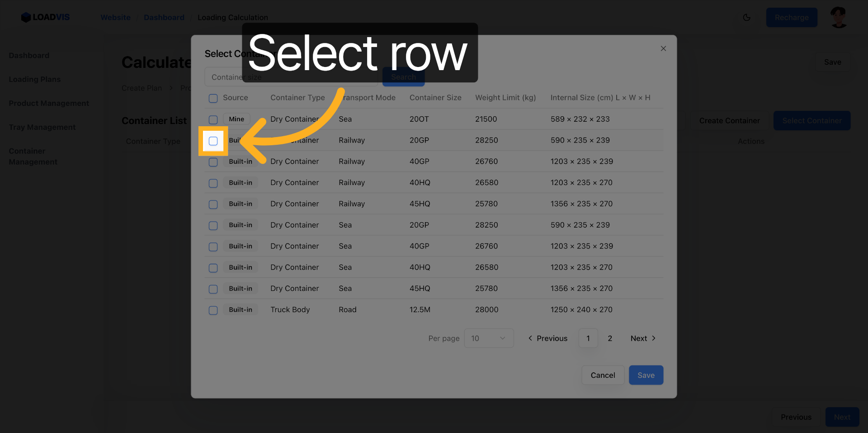
Task: Close the Select Container dialog
Action: tap(663, 48)
